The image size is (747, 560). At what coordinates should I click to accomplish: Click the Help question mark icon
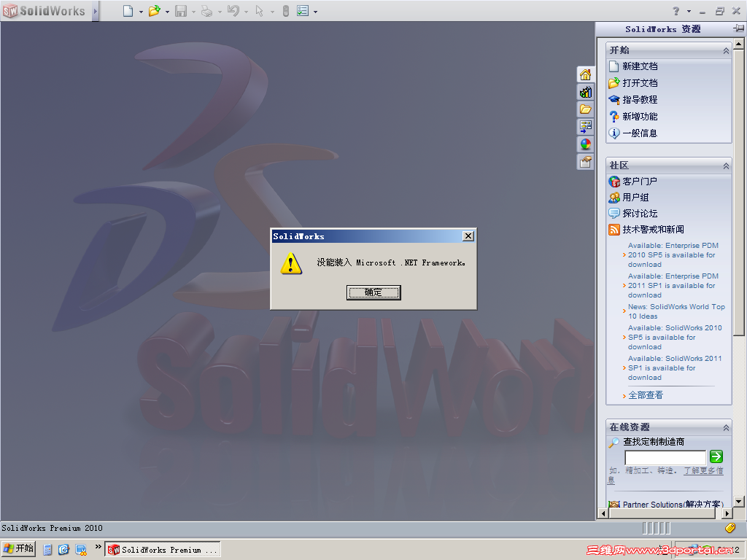point(676,11)
